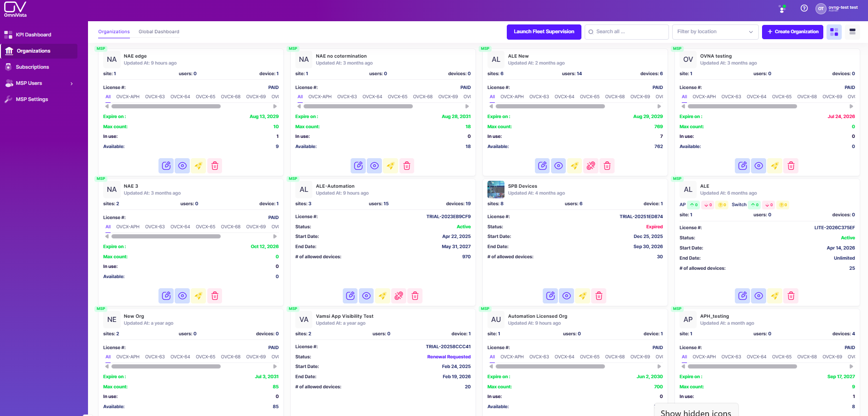Open the help question mark icon
The height and width of the screenshot is (416, 868).
click(804, 8)
